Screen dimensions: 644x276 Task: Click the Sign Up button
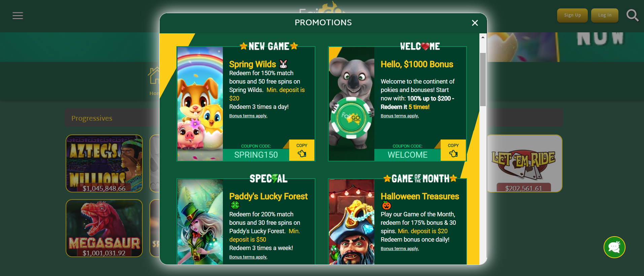click(572, 15)
